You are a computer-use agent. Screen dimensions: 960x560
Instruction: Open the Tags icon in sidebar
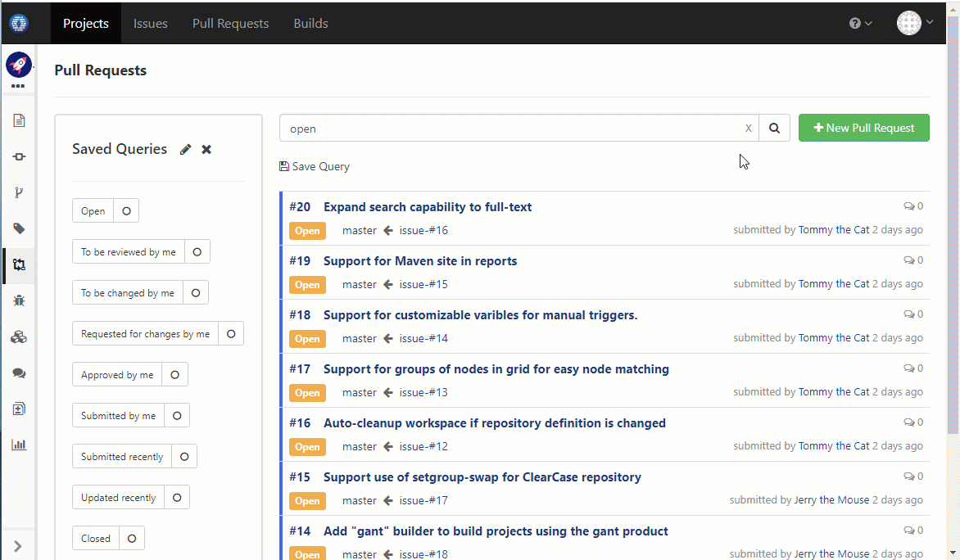pyautogui.click(x=19, y=229)
